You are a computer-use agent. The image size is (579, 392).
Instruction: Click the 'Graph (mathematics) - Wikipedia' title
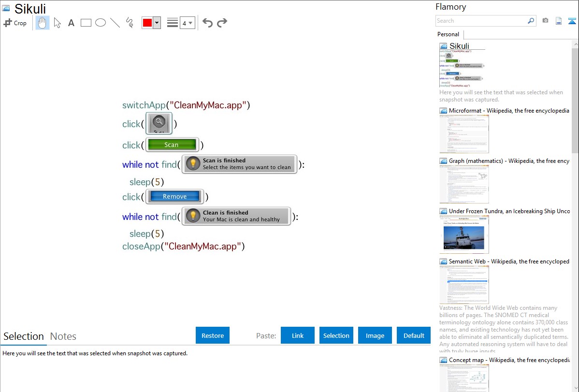pyautogui.click(x=509, y=161)
